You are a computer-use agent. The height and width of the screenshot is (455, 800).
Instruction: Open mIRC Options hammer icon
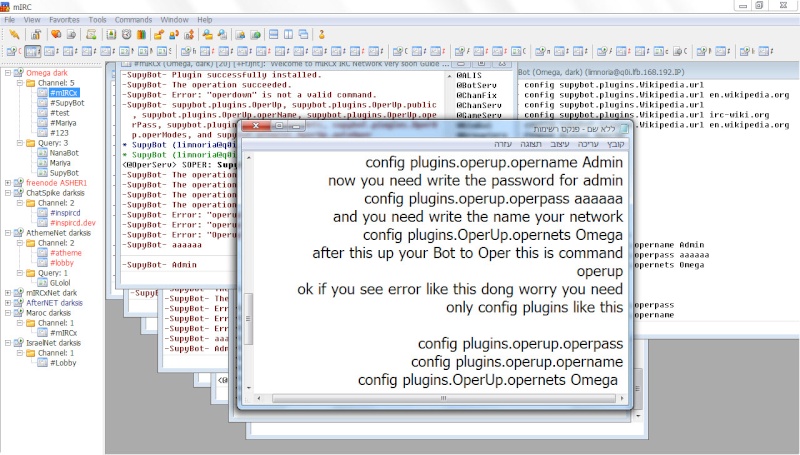[x=36, y=35]
